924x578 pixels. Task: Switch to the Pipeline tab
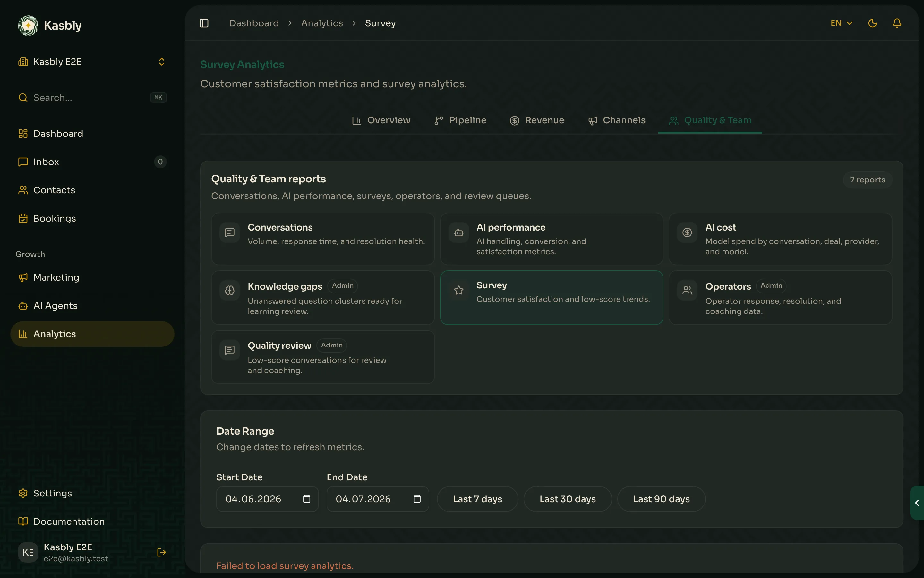(x=460, y=120)
